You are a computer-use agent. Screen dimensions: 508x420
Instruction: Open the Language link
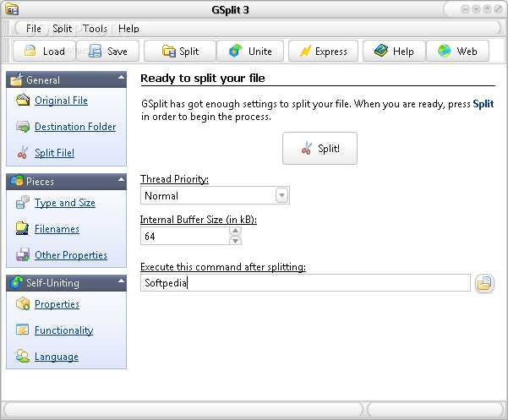click(57, 357)
